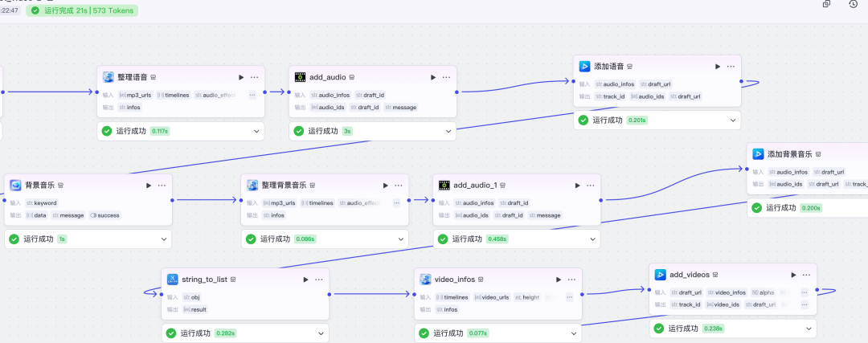Expand 整理语音 run result
Screen dimensions: 868x343
point(257,130)
